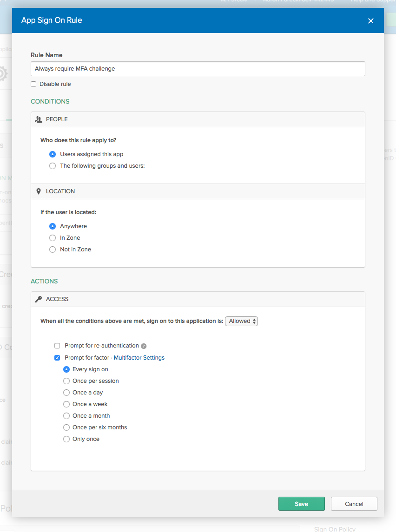Choose Not in Zone radio button

point(53,250)
